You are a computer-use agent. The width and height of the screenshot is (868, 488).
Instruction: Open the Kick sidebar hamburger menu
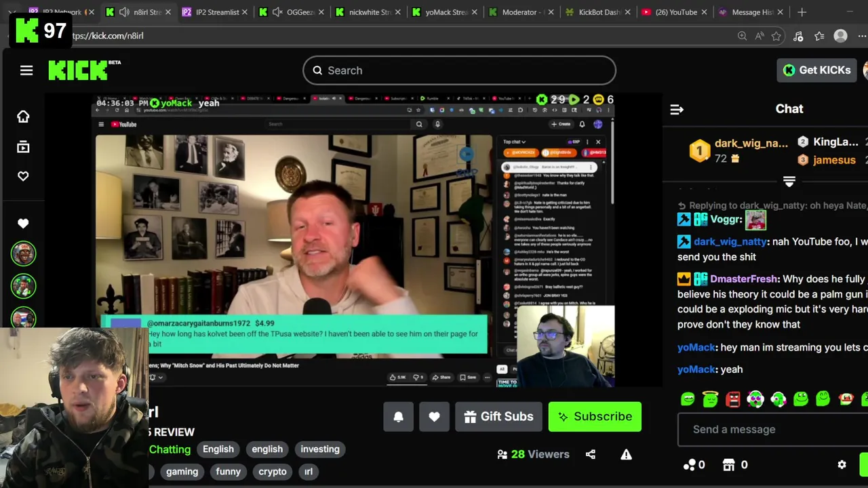coord(26,70)
